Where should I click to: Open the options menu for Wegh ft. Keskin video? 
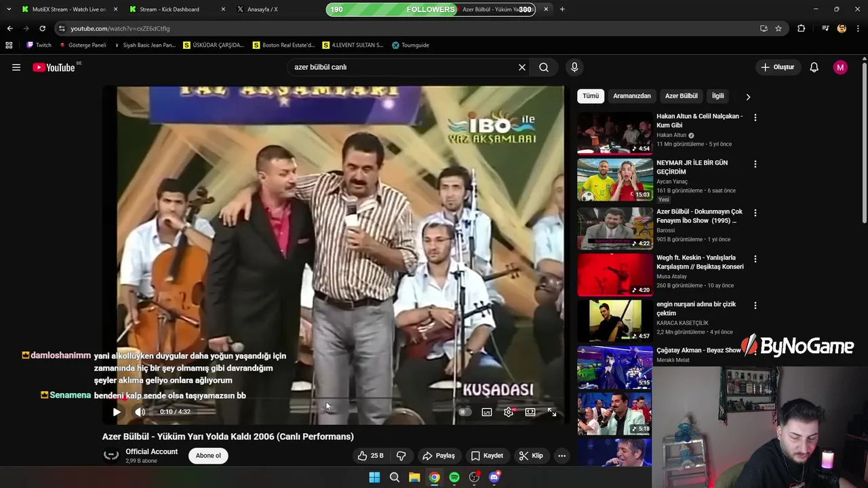pyautogui.click(x=755, y=259)
